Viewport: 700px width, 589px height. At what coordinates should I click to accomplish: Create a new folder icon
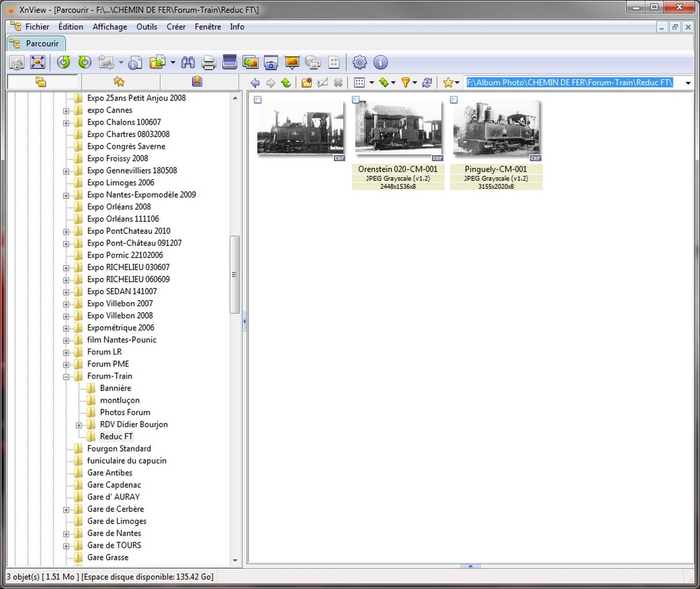click(307, 82)
